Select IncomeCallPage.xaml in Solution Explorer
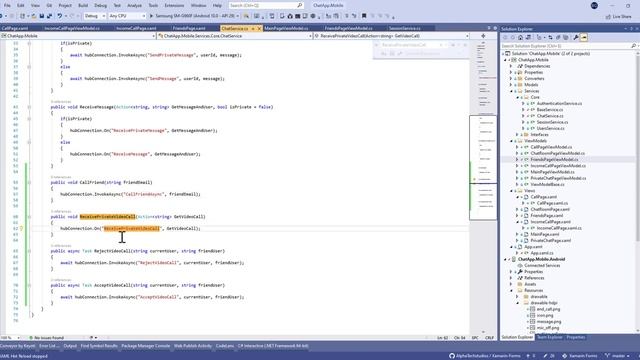 click(x=551, y=222)
